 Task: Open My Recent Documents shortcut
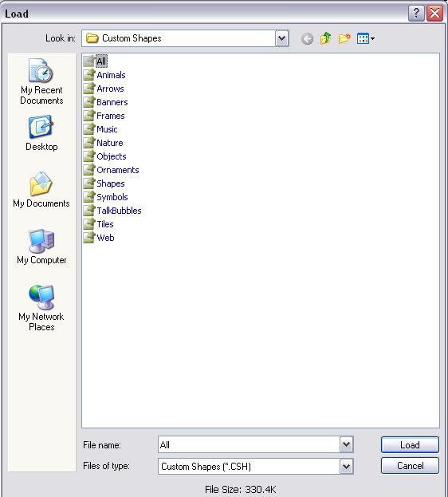coord(41,81)
